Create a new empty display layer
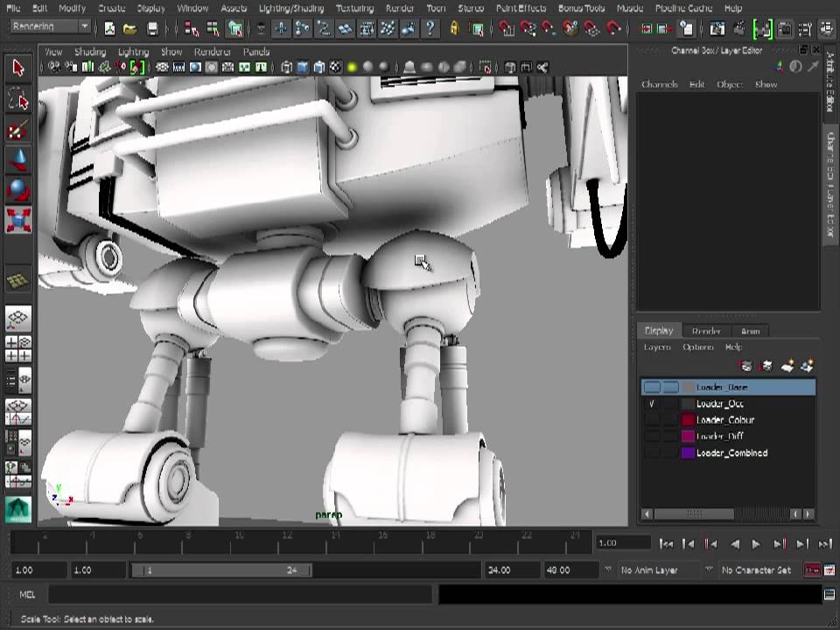840x630 pixels. (787, 366)
